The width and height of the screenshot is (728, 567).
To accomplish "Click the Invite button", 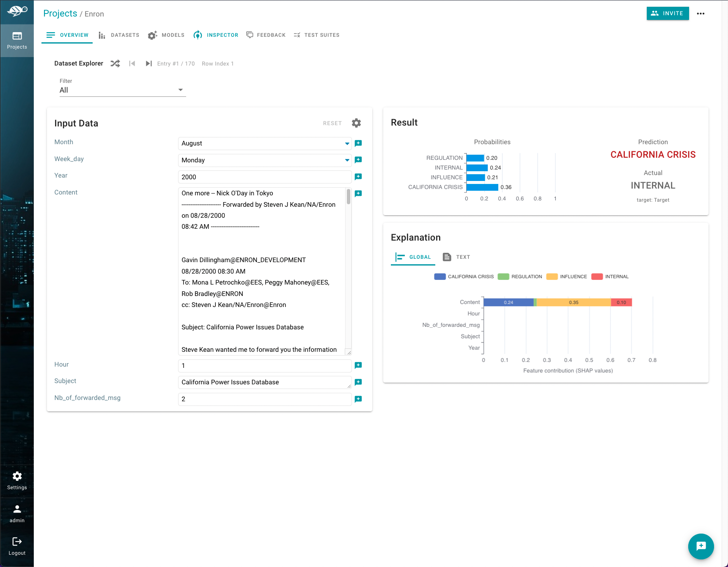I will pyautogui.click(x=668, y=14).
